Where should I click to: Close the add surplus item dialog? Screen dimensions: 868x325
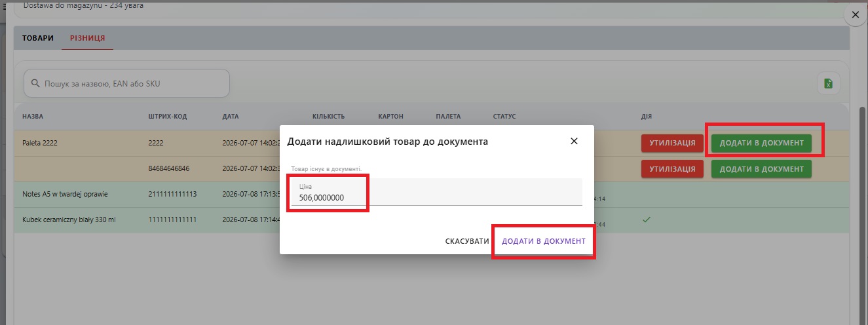click(574, 141)
